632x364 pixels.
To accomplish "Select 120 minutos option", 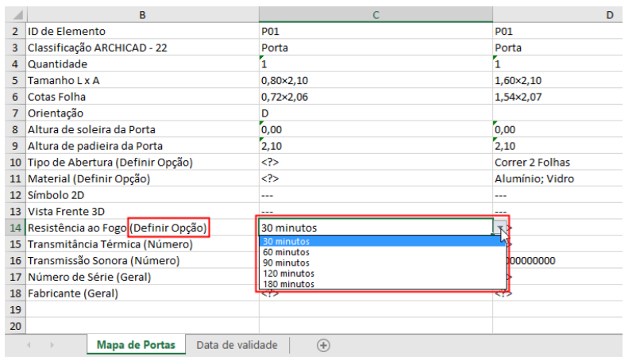I will click(x=289, y=273).
